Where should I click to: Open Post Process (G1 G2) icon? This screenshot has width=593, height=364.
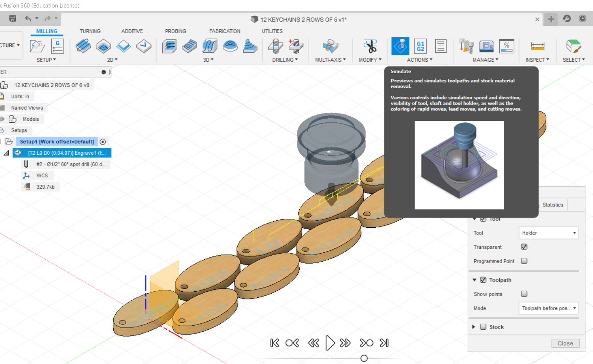tap(421, 46)
